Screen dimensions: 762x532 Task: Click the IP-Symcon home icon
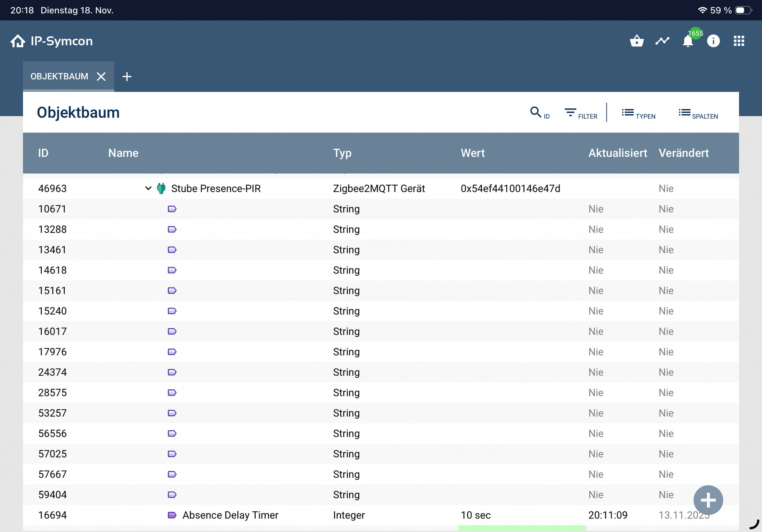coord(18,41)
